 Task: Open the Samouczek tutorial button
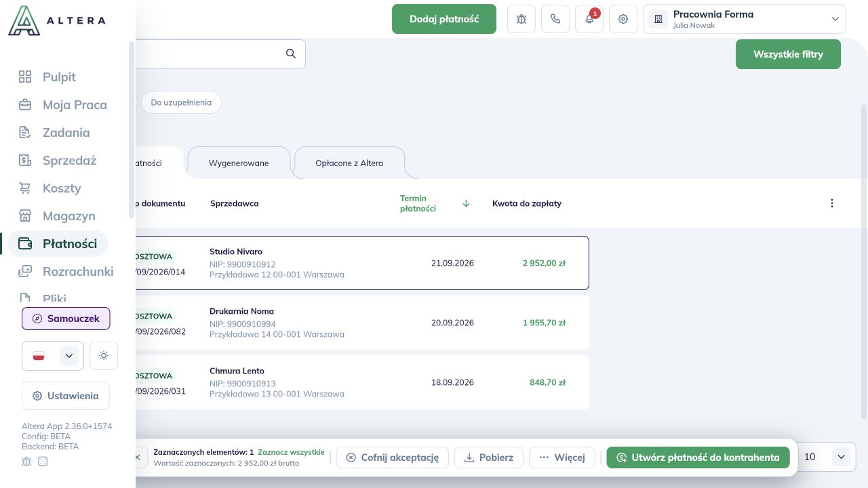pos(66,319)
